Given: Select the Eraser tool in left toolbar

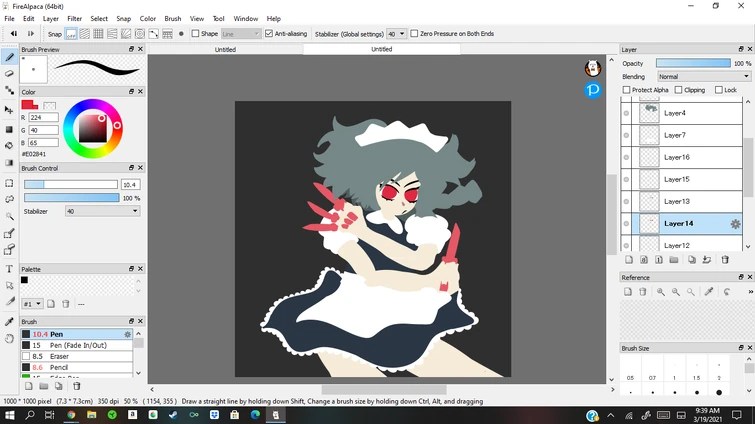Looking at the screenshot, I should tap(9, 74).
